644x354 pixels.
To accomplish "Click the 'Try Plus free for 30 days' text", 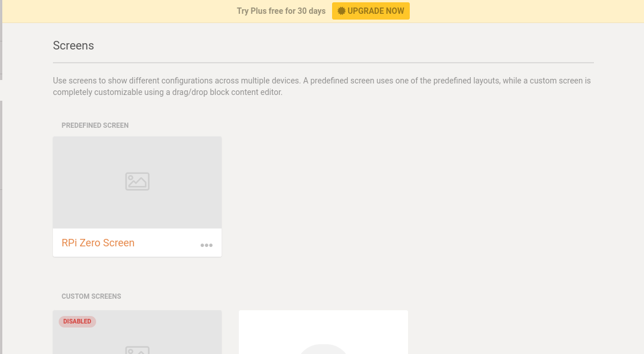I will (x=281, y=11).
